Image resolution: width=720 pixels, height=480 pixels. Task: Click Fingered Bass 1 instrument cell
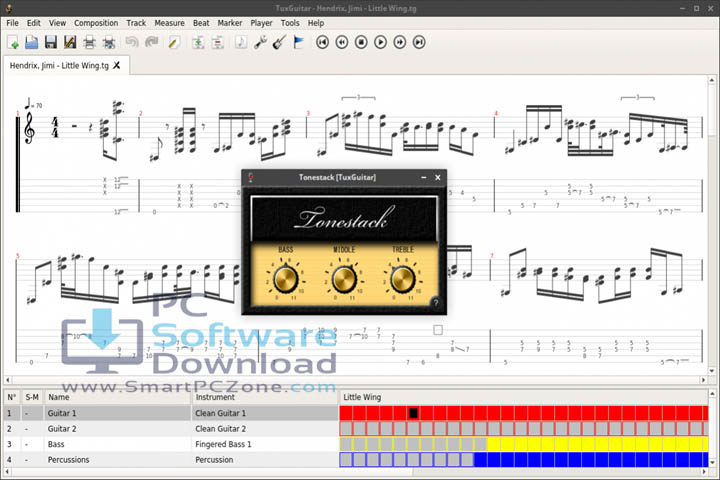pos(264,444)
